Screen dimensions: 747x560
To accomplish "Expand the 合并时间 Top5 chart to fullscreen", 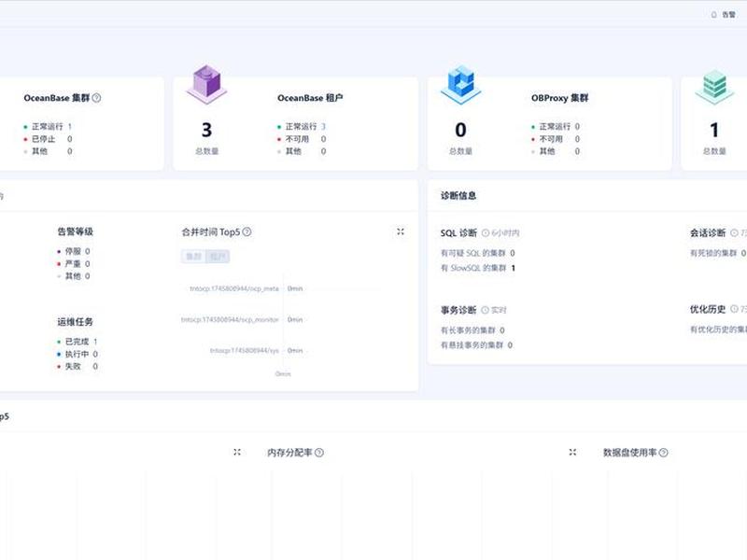I will coord(401,231).
